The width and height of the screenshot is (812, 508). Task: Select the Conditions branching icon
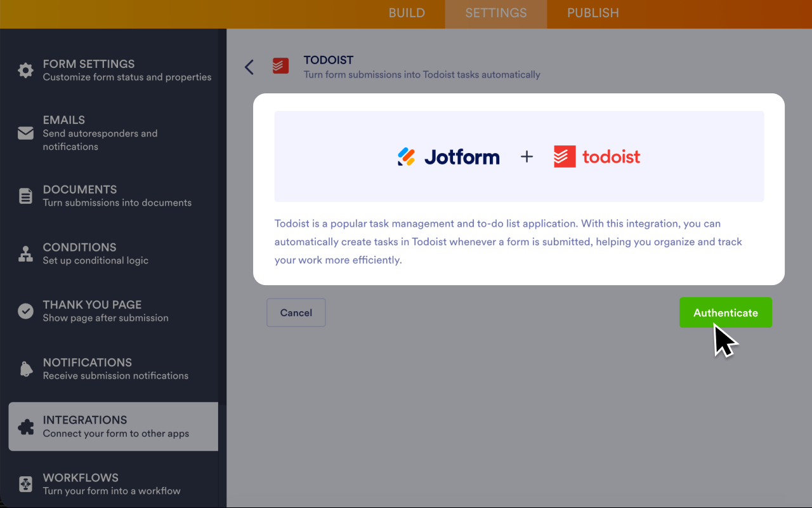click(25, 254)
